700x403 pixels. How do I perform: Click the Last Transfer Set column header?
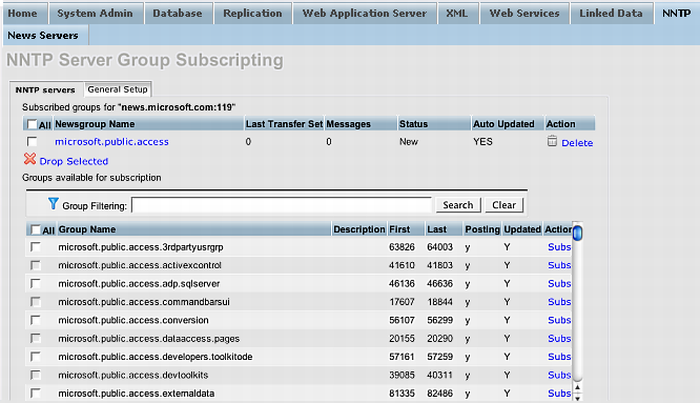tap(284, 124)
